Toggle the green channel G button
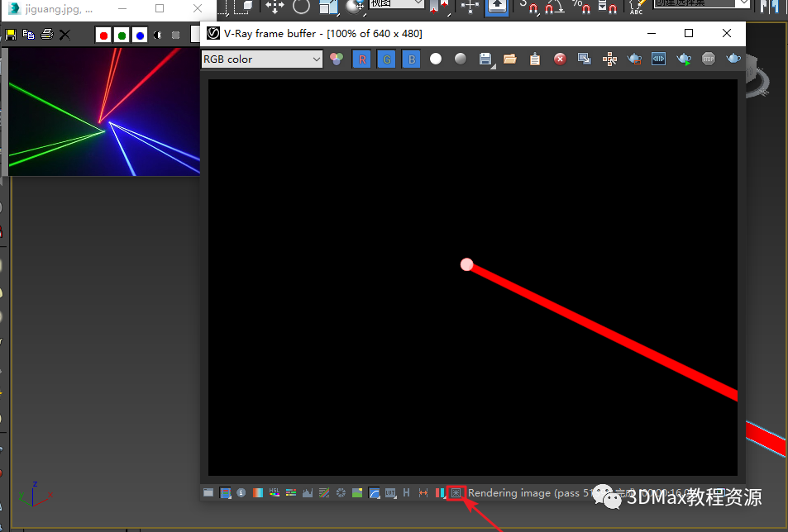The image size is (788, 532). pyautogui.click(x=386, y=59)
